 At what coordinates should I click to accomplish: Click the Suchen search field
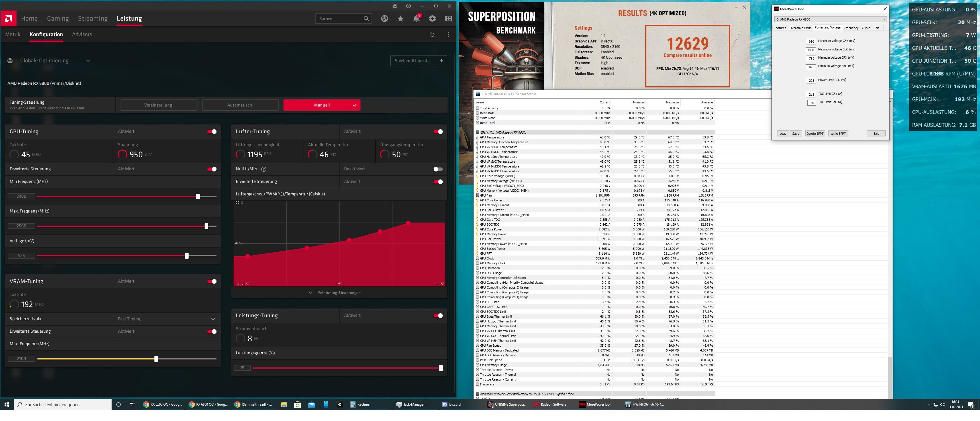[343, 18]
